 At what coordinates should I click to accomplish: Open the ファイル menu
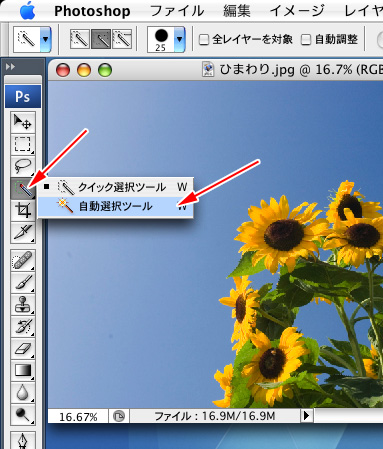pos(177,11)
